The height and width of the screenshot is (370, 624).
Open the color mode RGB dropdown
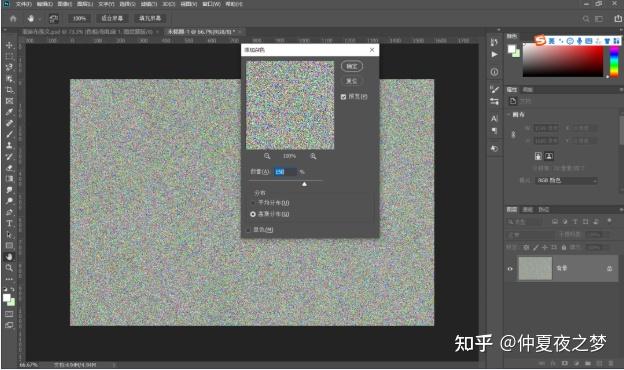pos(566,181)
